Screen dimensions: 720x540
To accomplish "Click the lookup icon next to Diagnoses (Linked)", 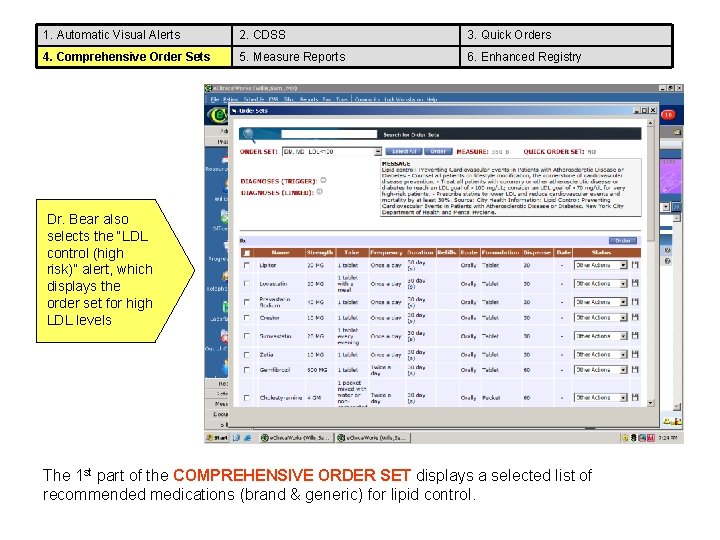I will coord(320,191).
